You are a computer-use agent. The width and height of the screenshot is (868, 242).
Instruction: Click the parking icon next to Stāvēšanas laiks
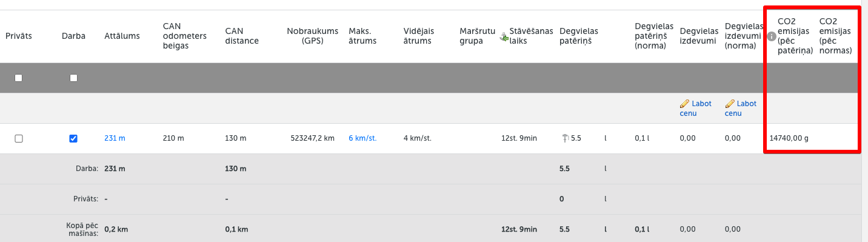504,36
